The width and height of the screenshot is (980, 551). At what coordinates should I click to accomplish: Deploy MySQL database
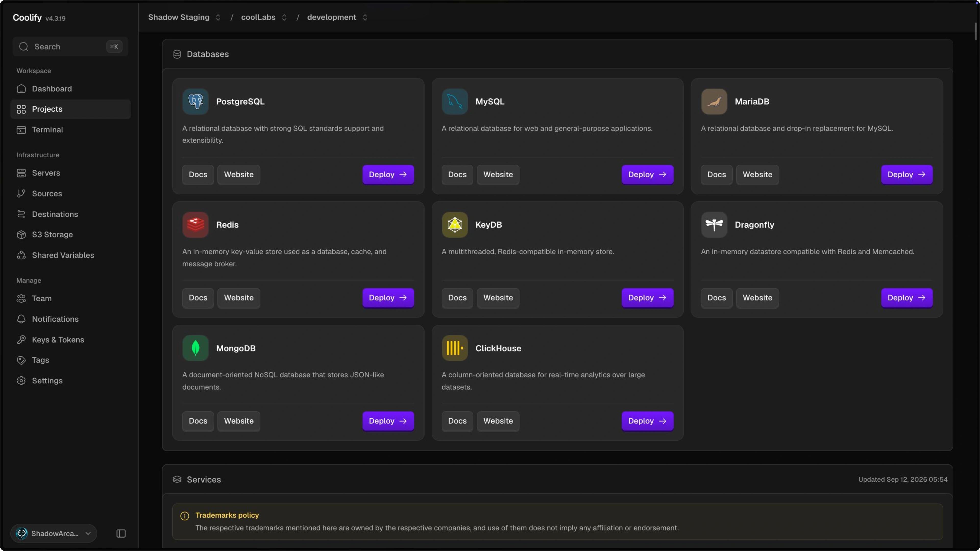tap(647, 174)
